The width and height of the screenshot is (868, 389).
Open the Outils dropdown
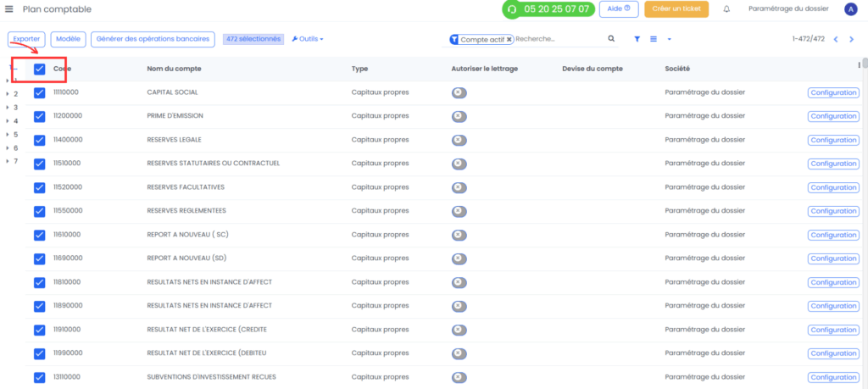(x=308, y=39)
